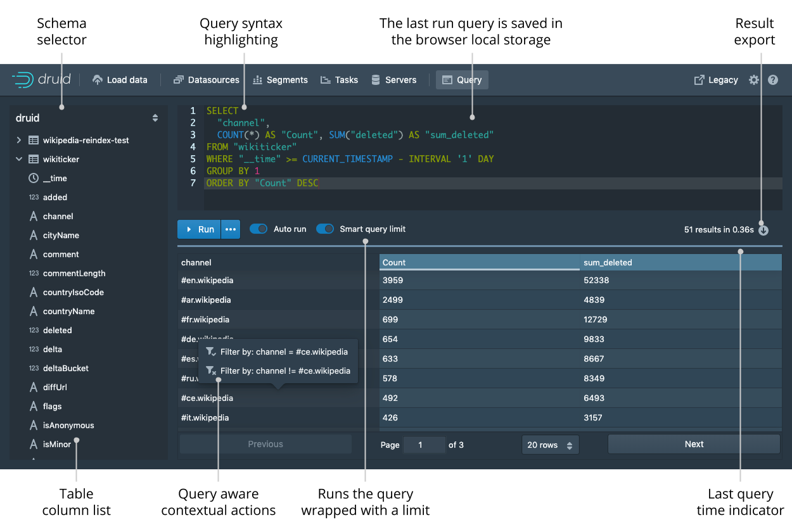Click the string icon beside isAnonymous

pyautogui.click(x=34, y=425)
